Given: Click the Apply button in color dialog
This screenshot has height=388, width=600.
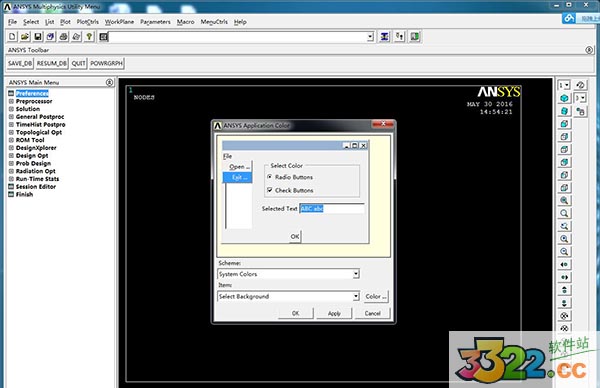Looking at the screenshot, I should 334,313.
